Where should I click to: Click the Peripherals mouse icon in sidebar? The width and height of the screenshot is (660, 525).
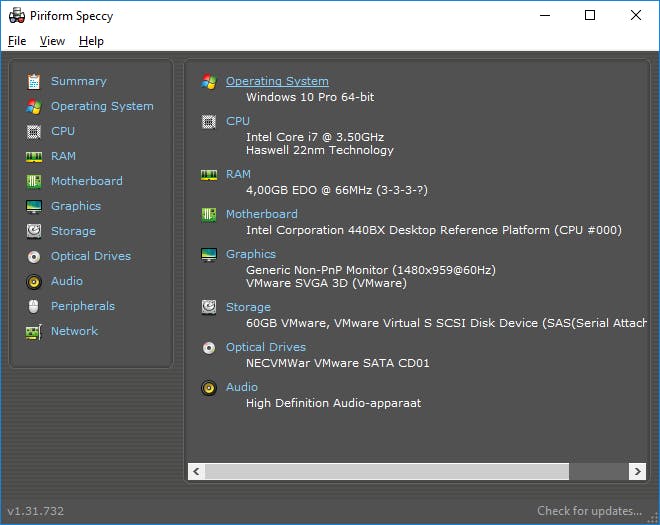click(34, 306)
